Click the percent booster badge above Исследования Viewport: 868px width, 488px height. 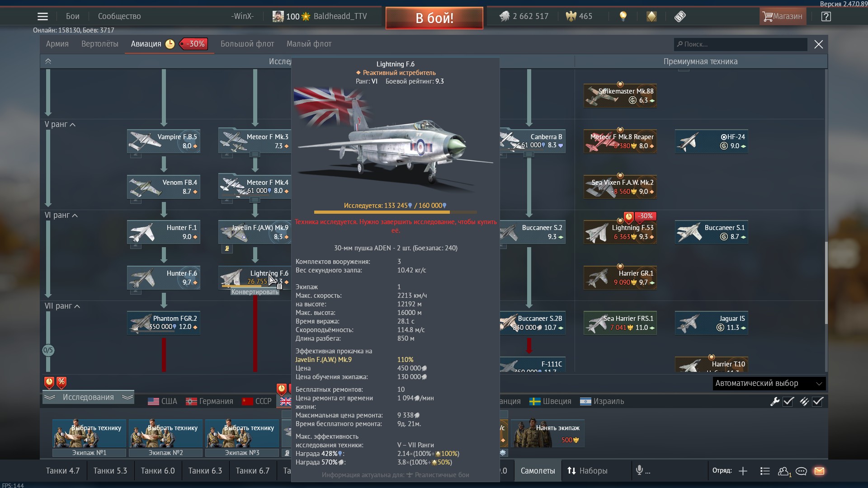click(x=61, y=383)
